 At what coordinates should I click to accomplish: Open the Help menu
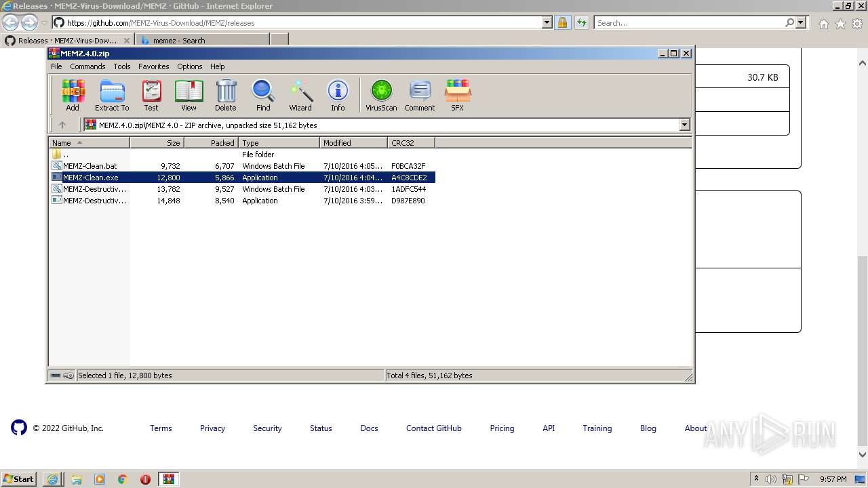coord(218,66)
